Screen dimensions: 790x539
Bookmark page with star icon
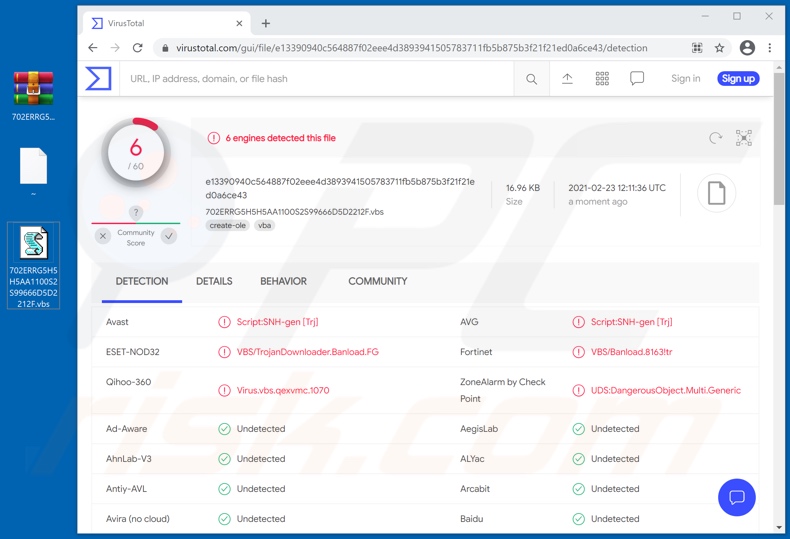[719, 48]
